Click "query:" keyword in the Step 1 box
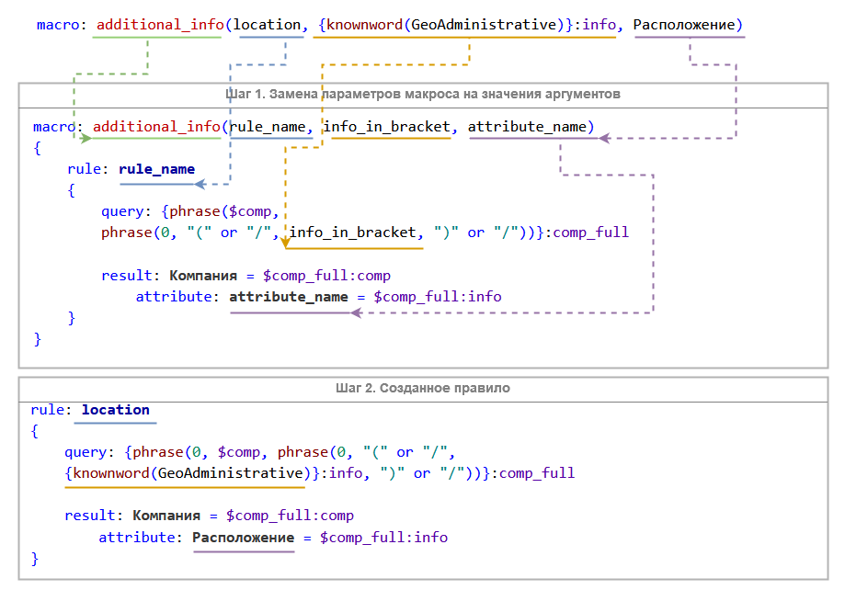The image size is (868, 590). tap(126, 211)
